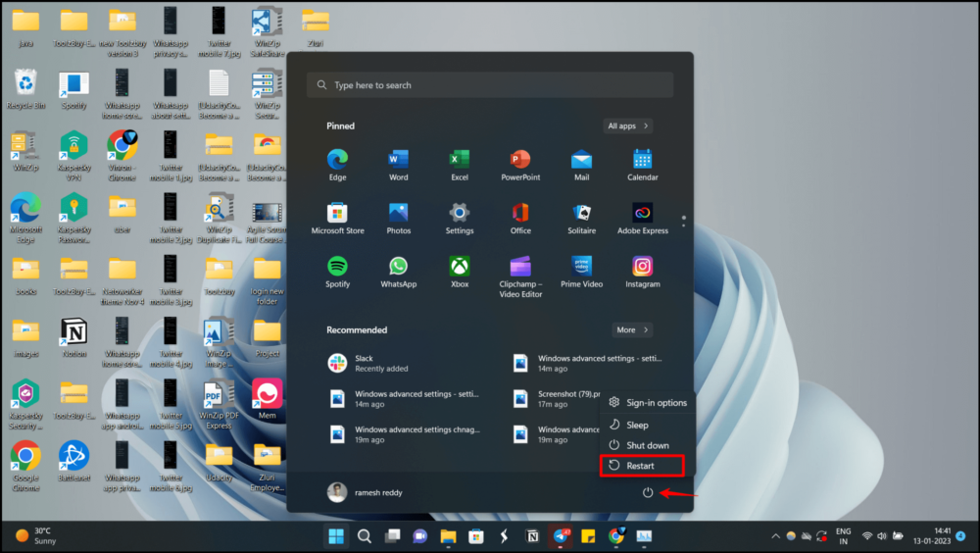This screenshot has width=980, height=553.
Task: Launch Adobe Express pinned app
Action: (x=643, y=219)
